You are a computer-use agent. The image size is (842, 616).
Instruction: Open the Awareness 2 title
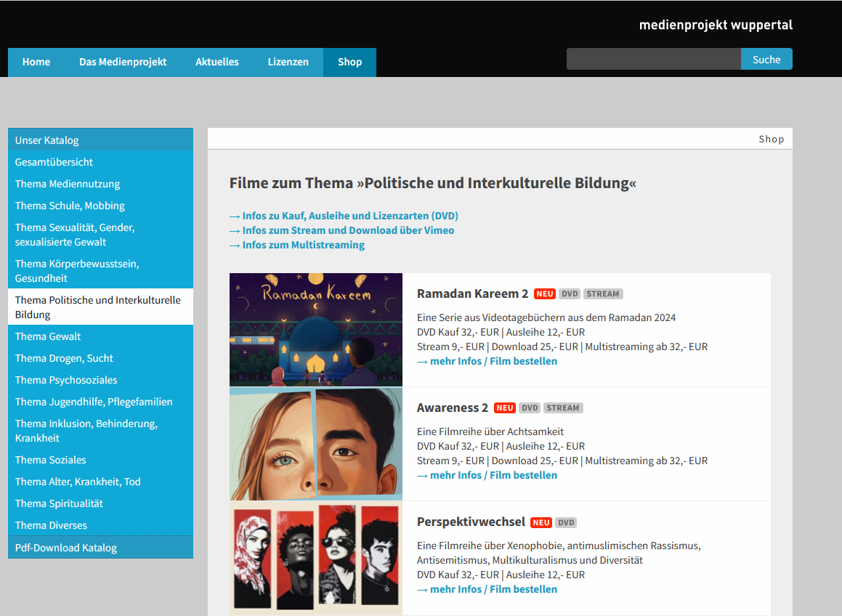453,408
